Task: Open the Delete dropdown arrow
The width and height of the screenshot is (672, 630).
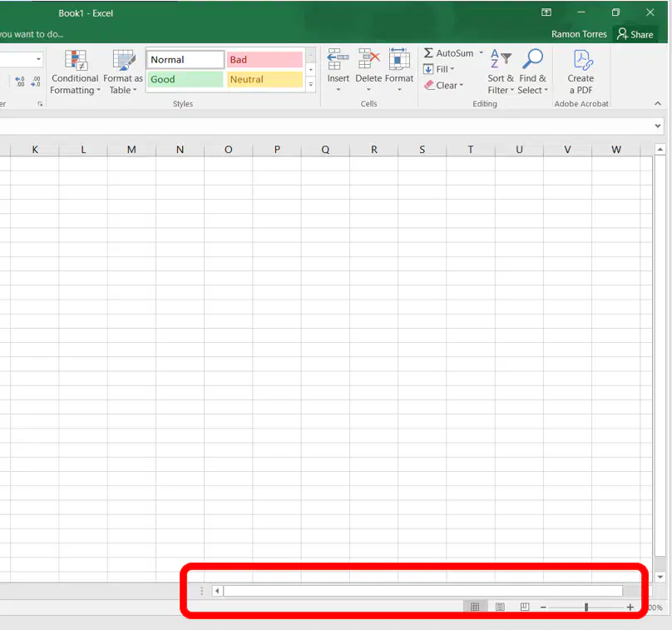Action: pyautogui.click(x=368, y=90)
